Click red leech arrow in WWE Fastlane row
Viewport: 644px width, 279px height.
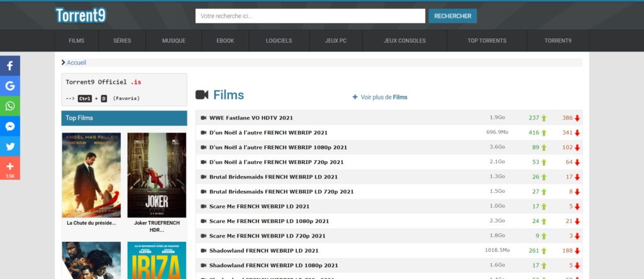coord(577,118)
